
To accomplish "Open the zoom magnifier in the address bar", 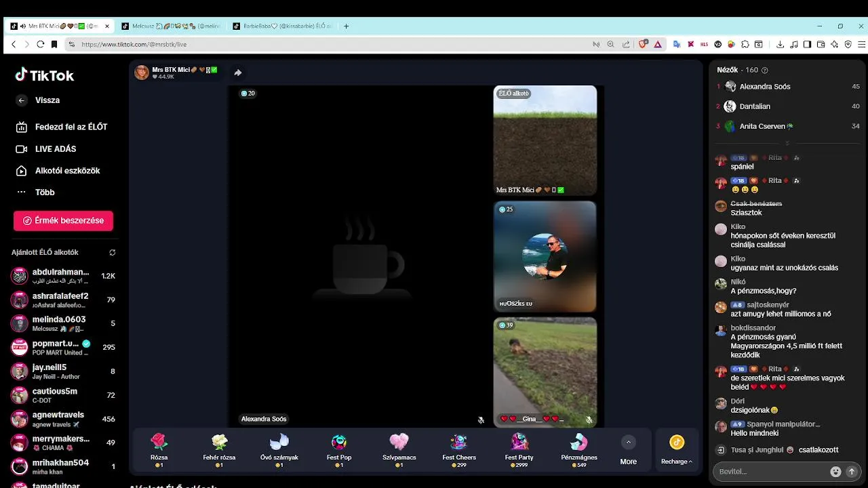I will tap(610, 44).
